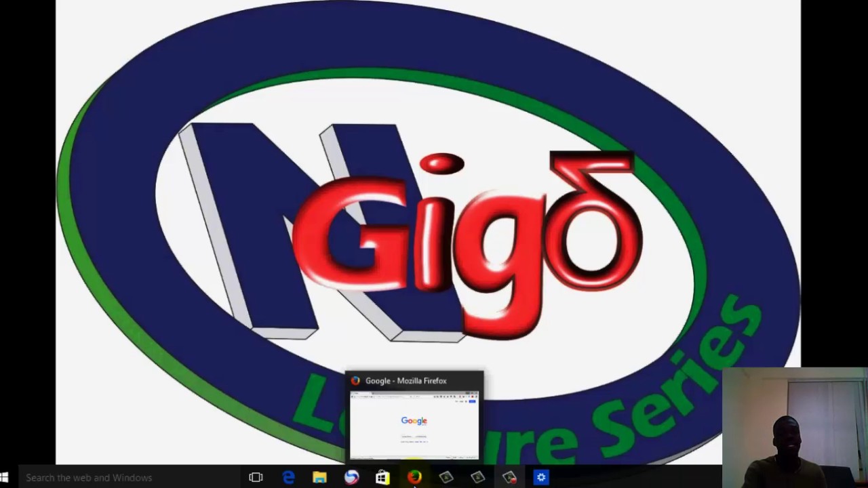
Task: Open the Windows Start menu
Action: tap(3, 477)
